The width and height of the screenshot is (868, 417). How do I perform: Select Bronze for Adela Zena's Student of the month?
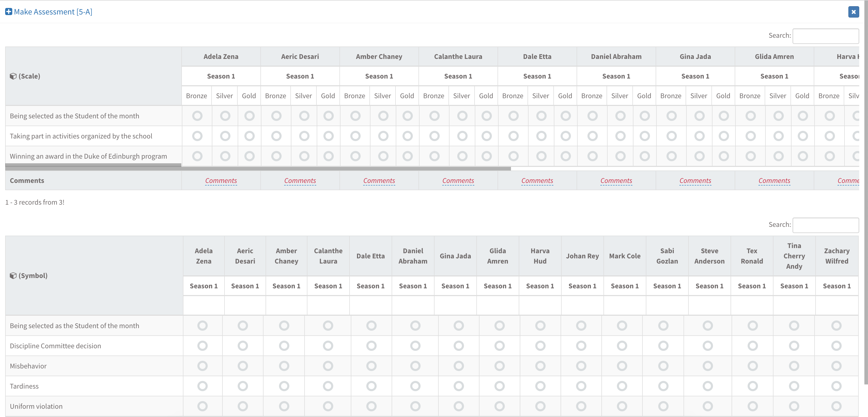click(x=197, y=116)
